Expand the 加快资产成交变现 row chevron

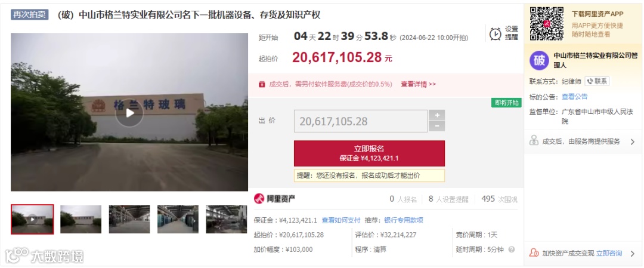tap(633, 254)
